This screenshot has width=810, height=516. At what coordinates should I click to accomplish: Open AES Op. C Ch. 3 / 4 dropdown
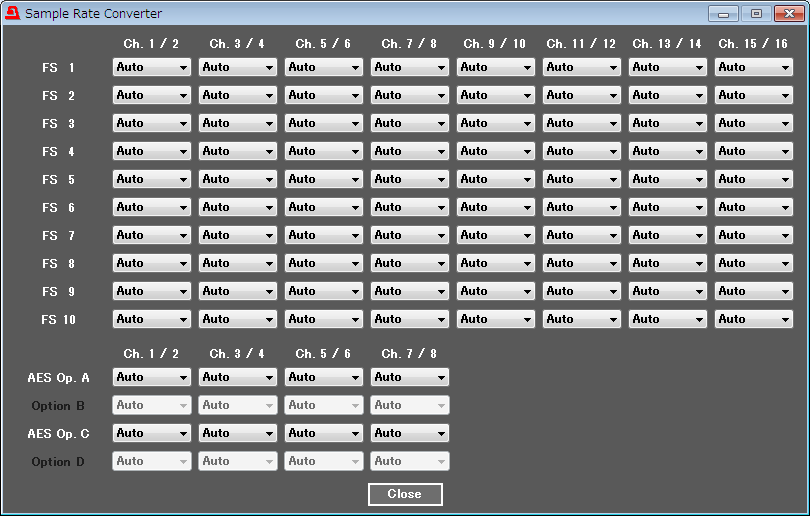click(237, 433)
